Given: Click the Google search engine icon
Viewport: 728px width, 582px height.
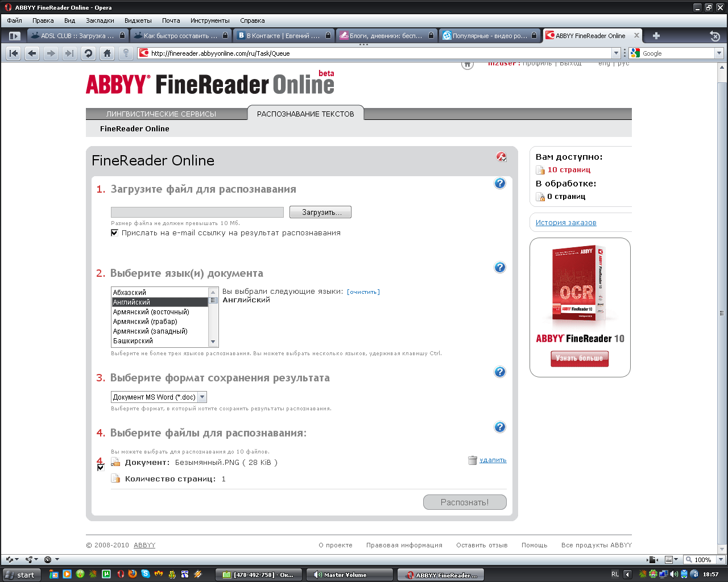Looking at the screenshot, I should 636,53.
